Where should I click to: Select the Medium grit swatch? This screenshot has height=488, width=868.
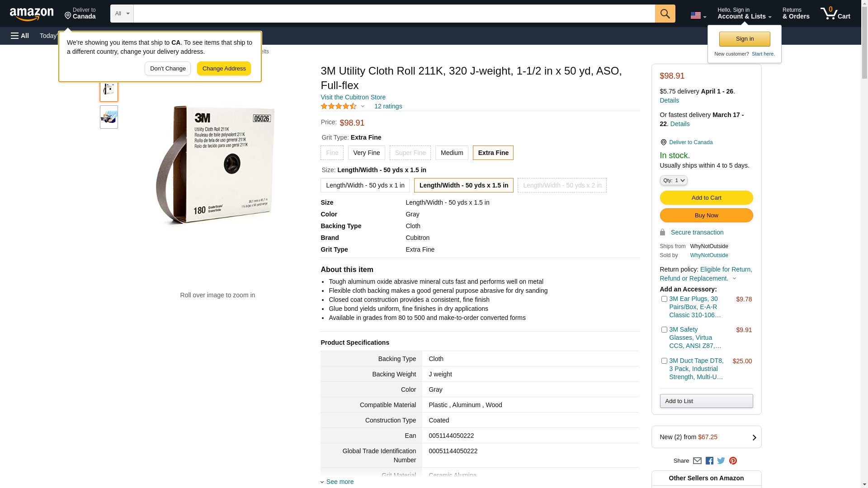pos(452,153)
